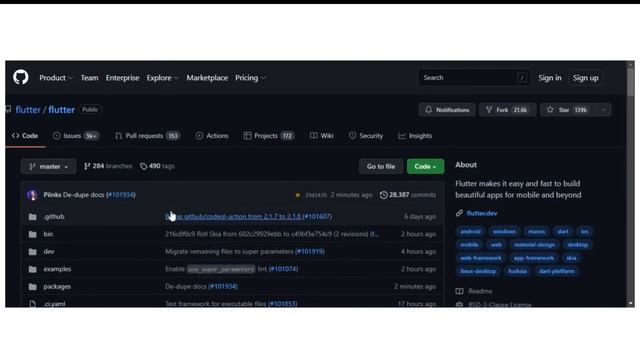Open the 28,387 commits history link
Image resolution: width=640 pixels, height=360 pixels.
click(x=408, y=195)
